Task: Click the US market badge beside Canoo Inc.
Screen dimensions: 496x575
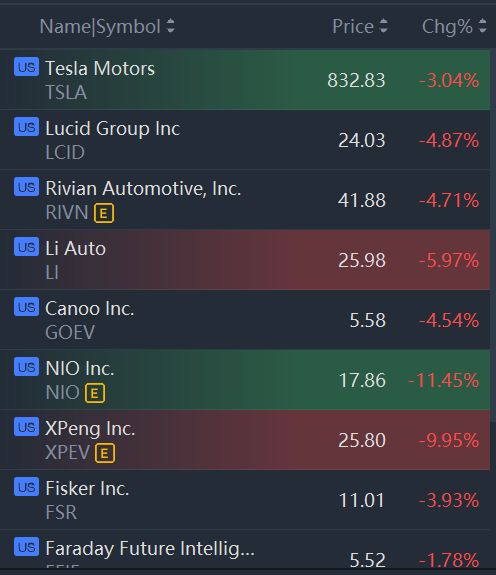Action: click(x=26, y=307)
